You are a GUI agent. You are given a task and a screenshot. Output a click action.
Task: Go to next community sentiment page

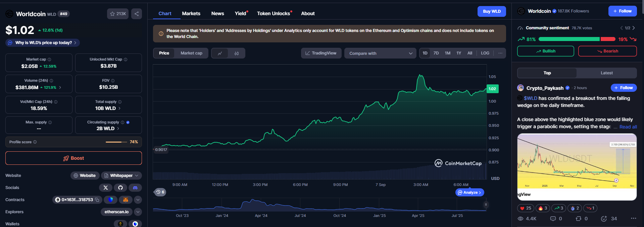pos(634,28)
